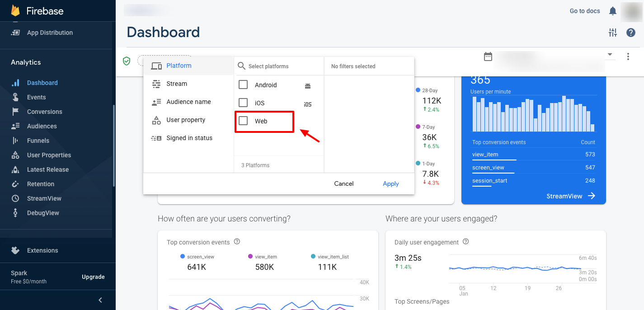Enable the Web platform filter

pyautogui.click(x=243, y=121)
